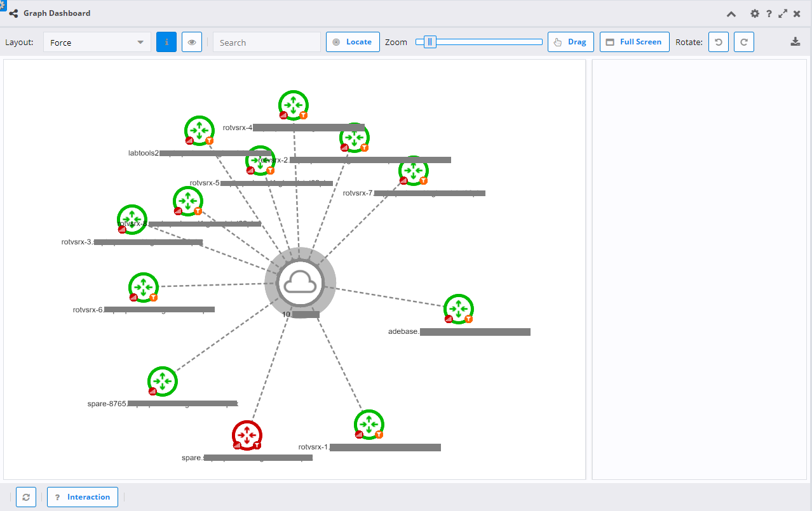Image resolution: width=812 pixels, height=511 pixels.
Task: Click the rotvsrx-7 node label
Action: pos(414,193)
